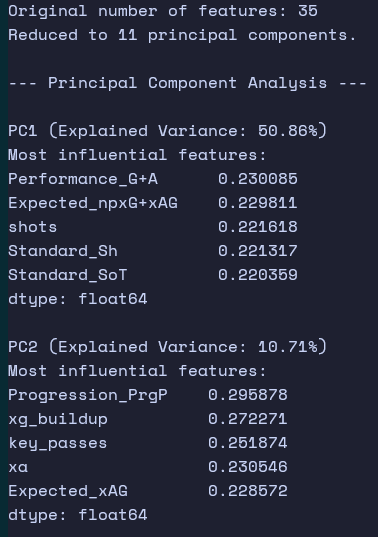Click the 'Original number of features: 35' line
378x537 pixels.
tap(163, 11)
